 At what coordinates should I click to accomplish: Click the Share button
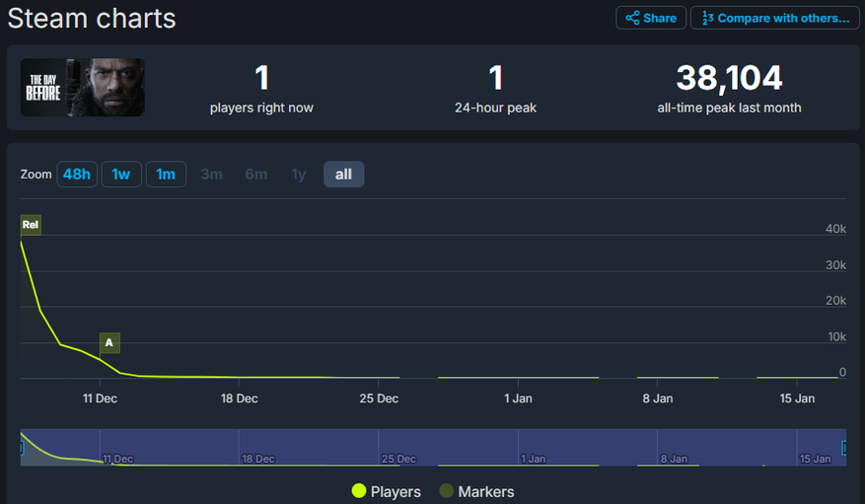point(650,18)
